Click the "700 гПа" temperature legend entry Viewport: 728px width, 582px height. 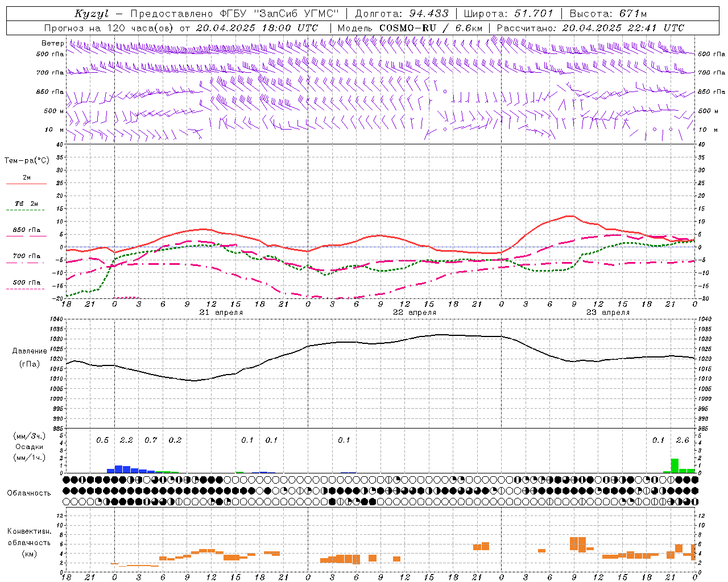point(27,256)
